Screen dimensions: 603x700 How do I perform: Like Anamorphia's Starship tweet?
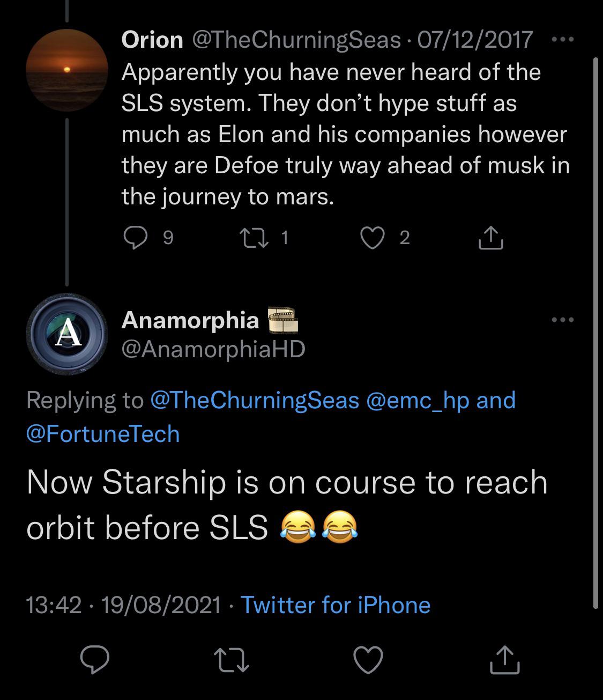(368, 660)
